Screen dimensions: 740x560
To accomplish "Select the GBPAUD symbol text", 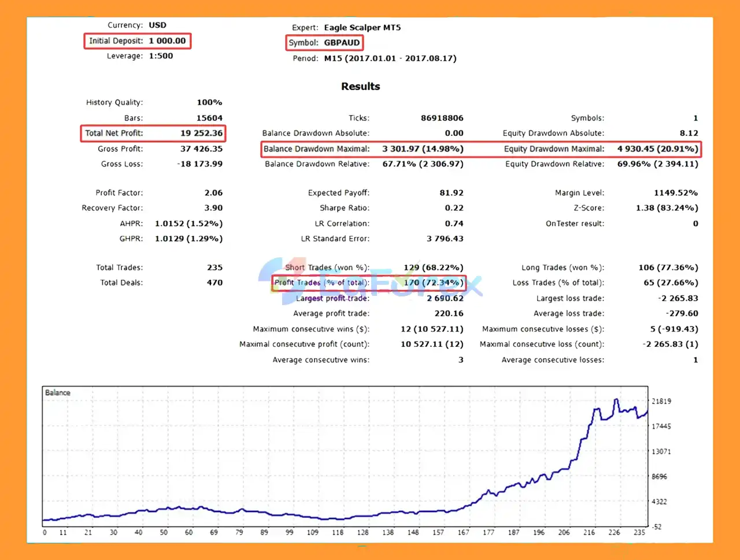I will click(x=342, y=43).
